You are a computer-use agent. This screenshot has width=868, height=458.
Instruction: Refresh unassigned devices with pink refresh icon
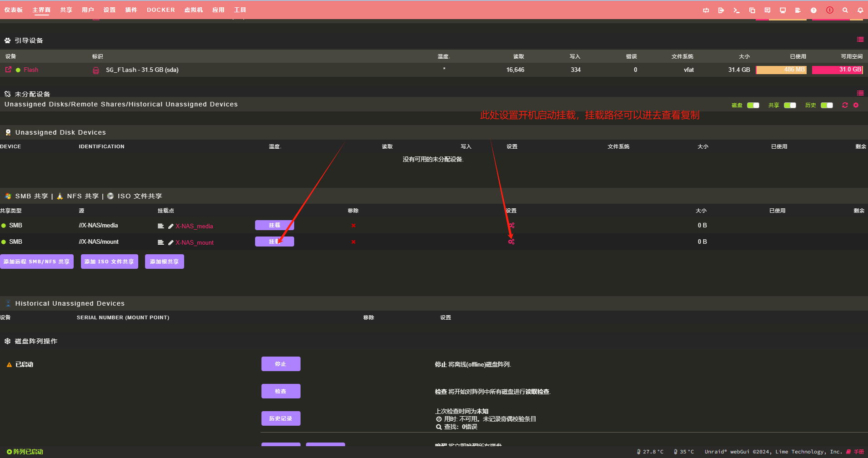[845, 105]
